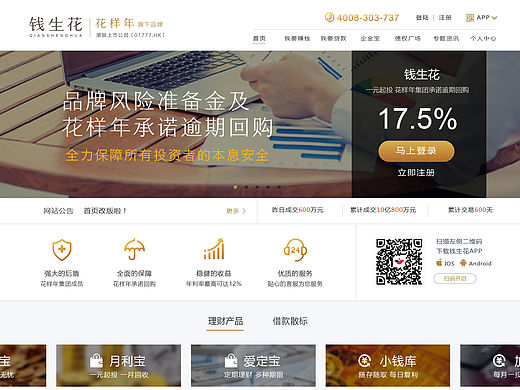This screenshot has height=390, width=520.
Task: Click the 下载钱生花APP text
Action: click(459, 251)
